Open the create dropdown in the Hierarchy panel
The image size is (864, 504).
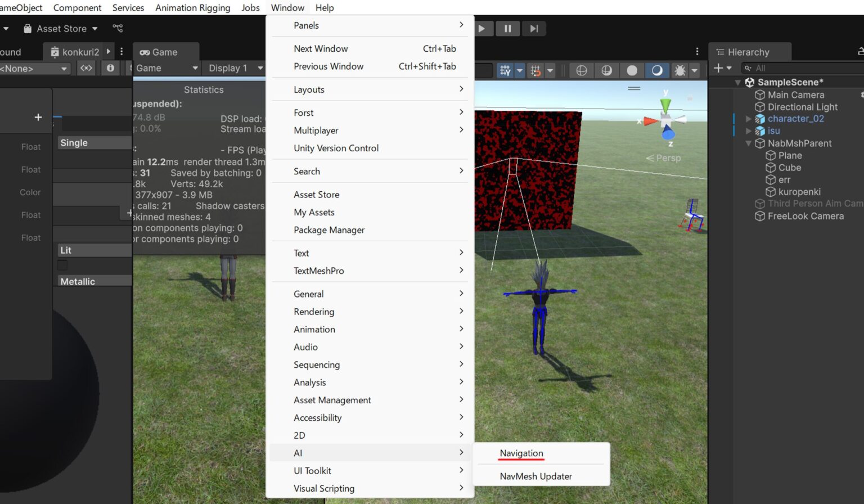(x=723, y=68)
